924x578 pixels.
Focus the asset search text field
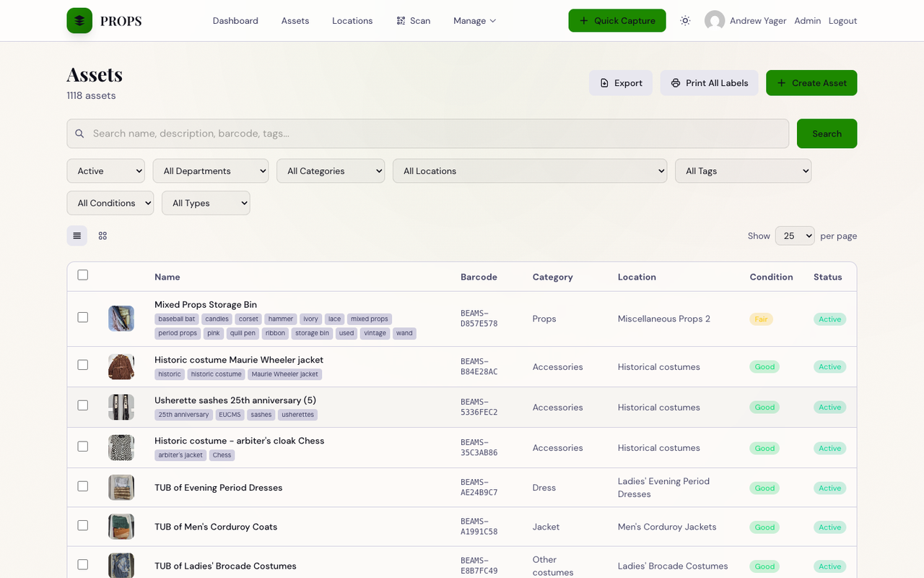(428, 134)
